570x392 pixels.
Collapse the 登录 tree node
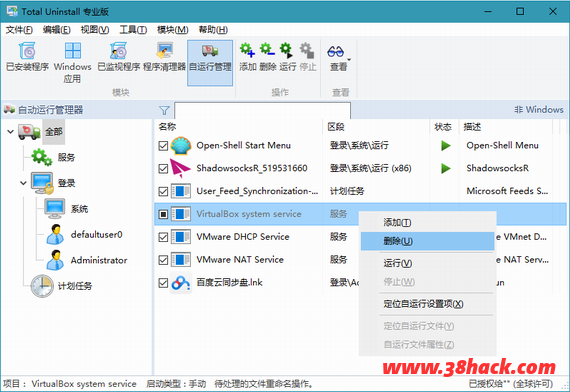[x=23, y=183]
